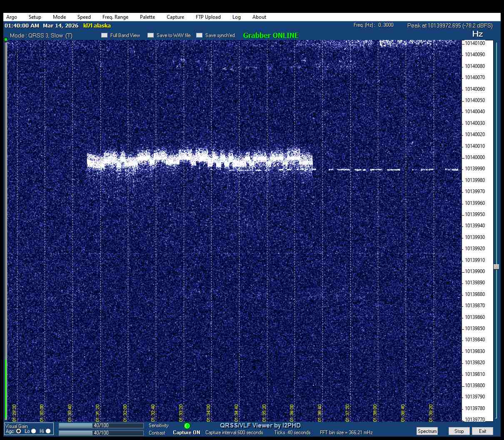Select the Hi visual gain option

(x=48, y=431)
